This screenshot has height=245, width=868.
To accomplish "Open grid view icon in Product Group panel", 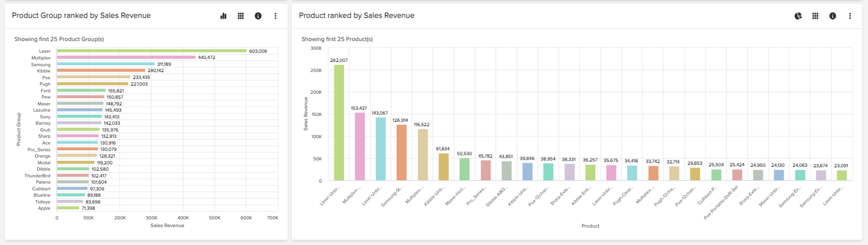I will click(x=241, y=16).
